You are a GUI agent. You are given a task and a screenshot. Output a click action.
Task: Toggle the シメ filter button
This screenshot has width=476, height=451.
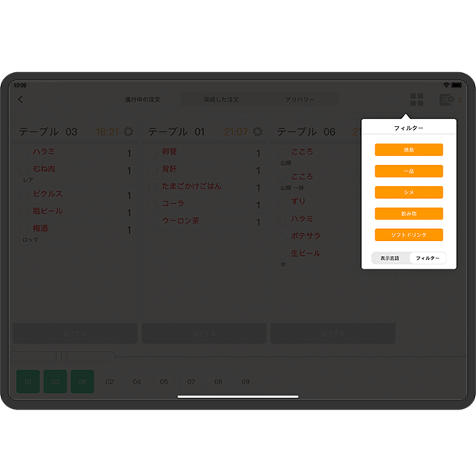click(x=409, y=193)
